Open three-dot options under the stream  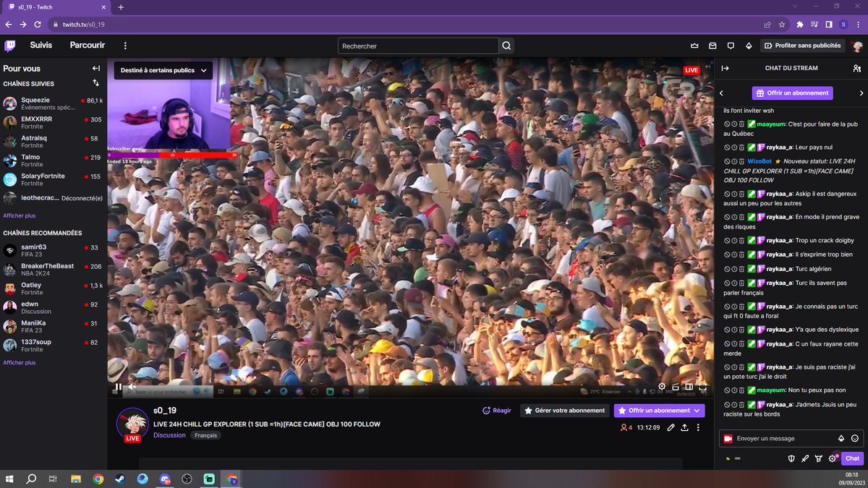click(x=698, y=427)
